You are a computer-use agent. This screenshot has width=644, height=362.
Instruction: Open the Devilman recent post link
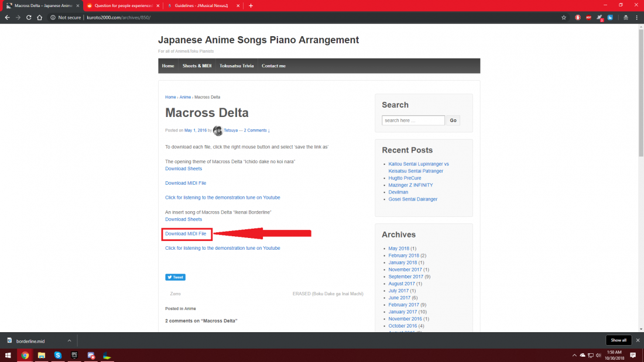398,192
